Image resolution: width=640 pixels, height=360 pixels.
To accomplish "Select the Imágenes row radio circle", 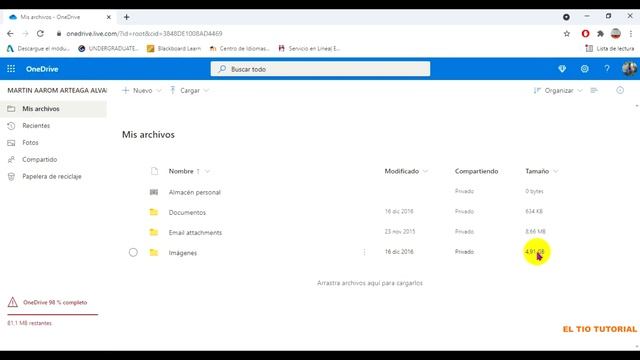I will [133, 252].
